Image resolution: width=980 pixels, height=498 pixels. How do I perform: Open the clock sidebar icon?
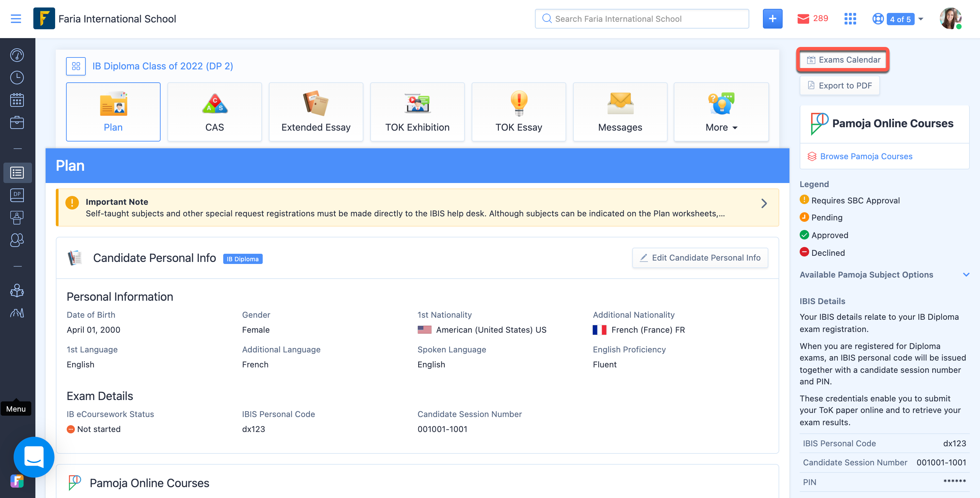click(17, 78)
